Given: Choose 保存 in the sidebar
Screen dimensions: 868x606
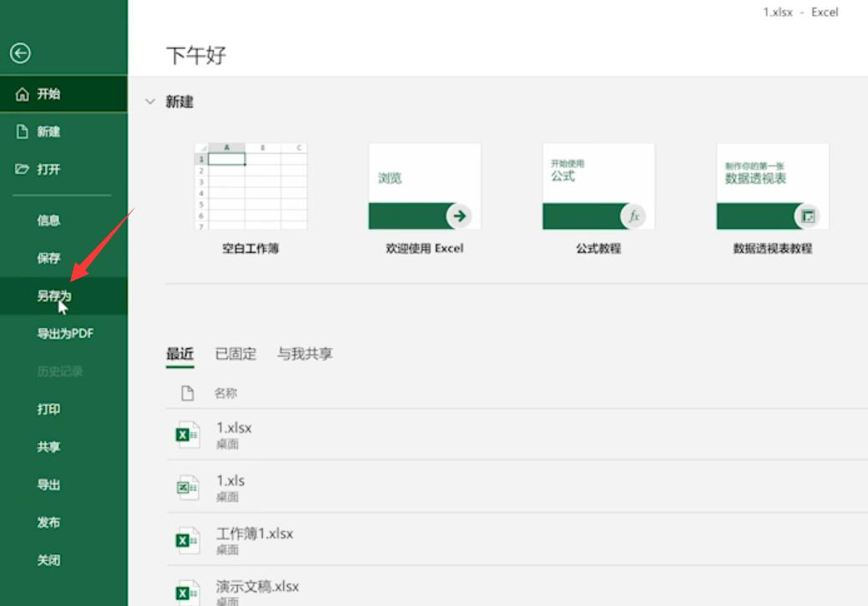Looking at the screenshot, I should coord(63,258).
